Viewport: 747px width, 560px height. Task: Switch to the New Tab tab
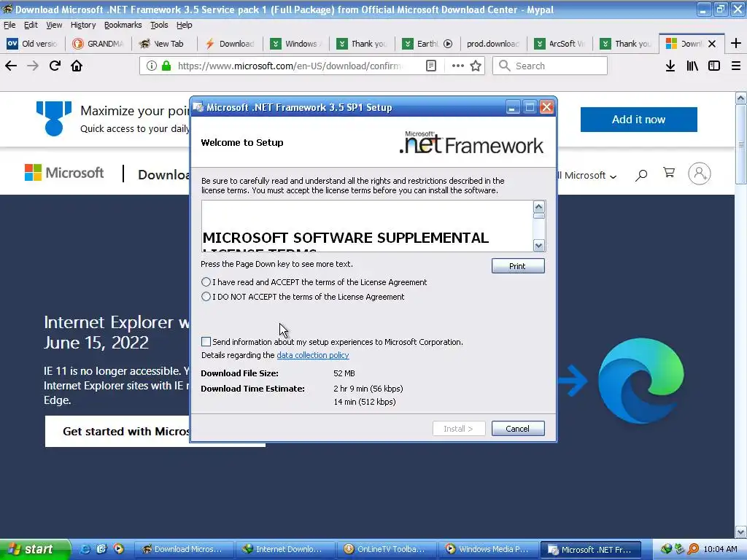pyautogui.click(x=163, y=43)
